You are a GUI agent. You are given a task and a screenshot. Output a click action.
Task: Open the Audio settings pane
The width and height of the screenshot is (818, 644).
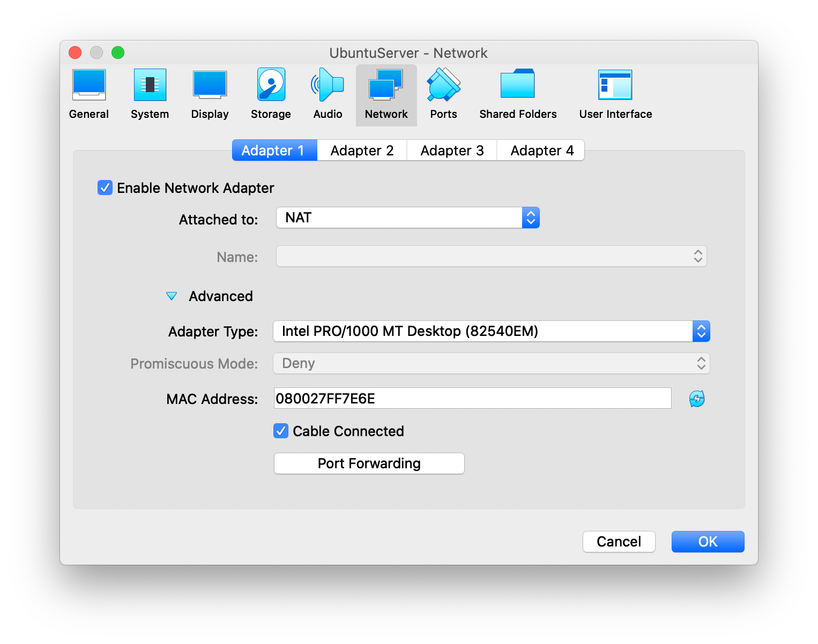(328, 94)
